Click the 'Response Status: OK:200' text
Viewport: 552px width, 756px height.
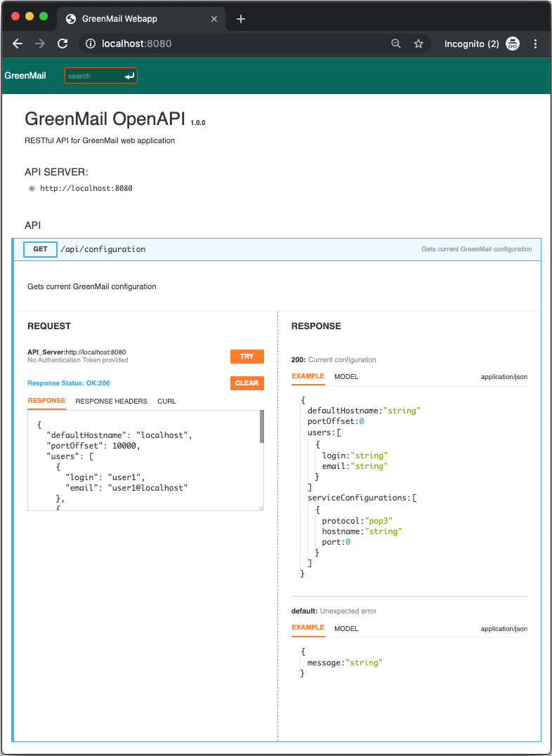[69, 383]
